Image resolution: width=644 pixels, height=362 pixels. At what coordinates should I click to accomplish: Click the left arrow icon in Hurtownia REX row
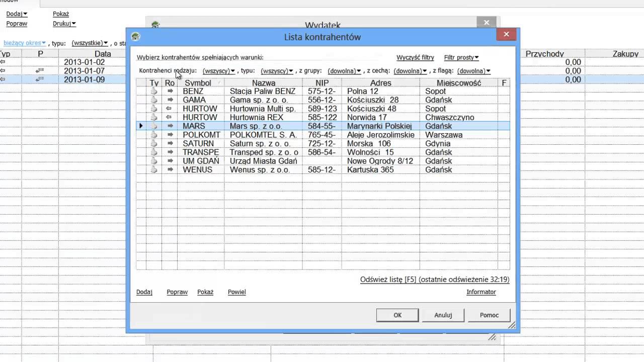point(170,117)
